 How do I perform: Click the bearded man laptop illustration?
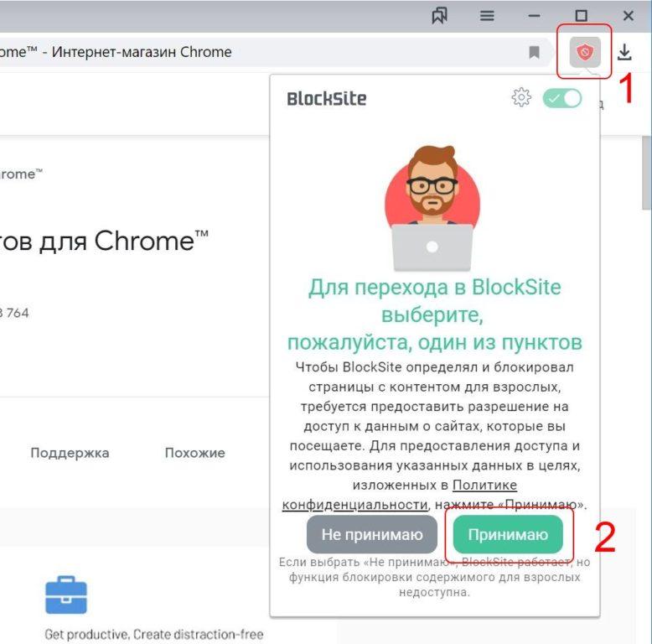click(432, 208)
